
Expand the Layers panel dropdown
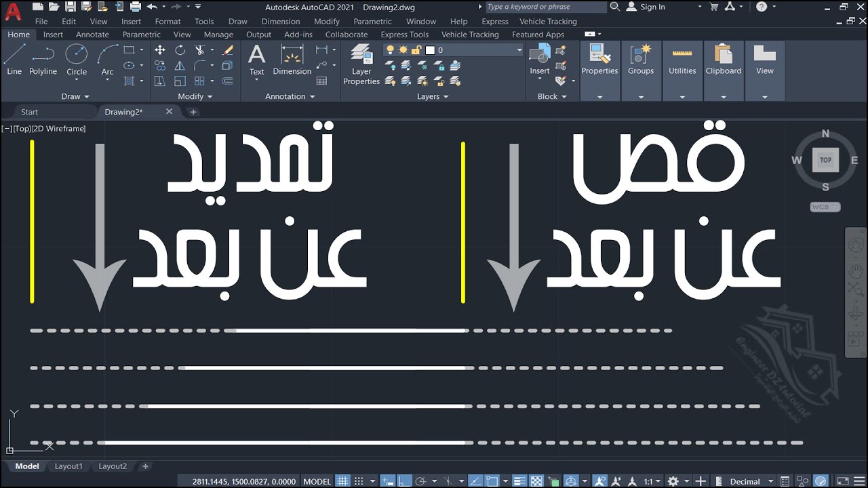click(433, 96)
